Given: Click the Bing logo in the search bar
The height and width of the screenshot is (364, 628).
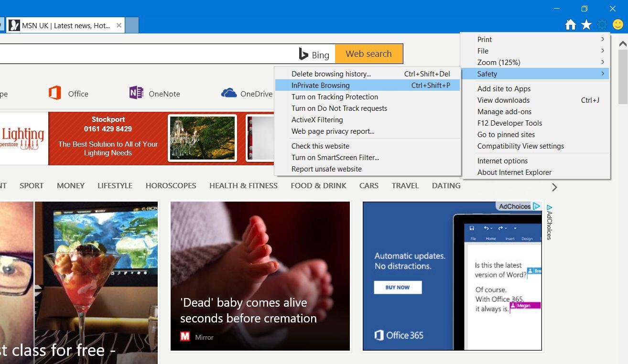Looking at the screenshot, I should point(314,54).
